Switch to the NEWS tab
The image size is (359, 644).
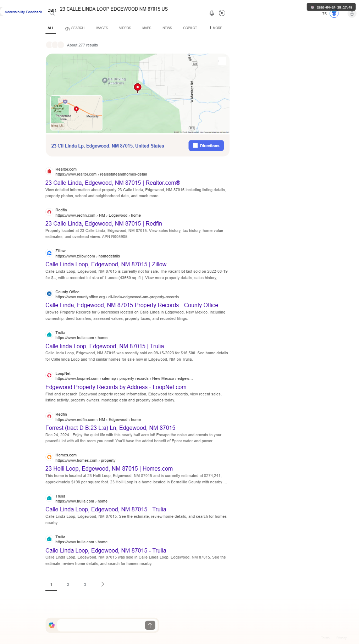coord(167,28)
